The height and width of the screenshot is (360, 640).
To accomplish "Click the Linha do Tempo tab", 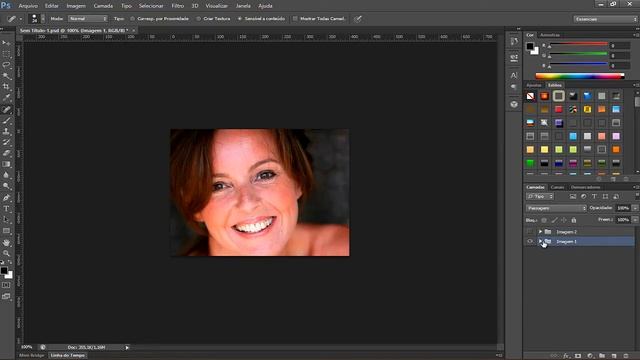I will [x=67, y=356].
